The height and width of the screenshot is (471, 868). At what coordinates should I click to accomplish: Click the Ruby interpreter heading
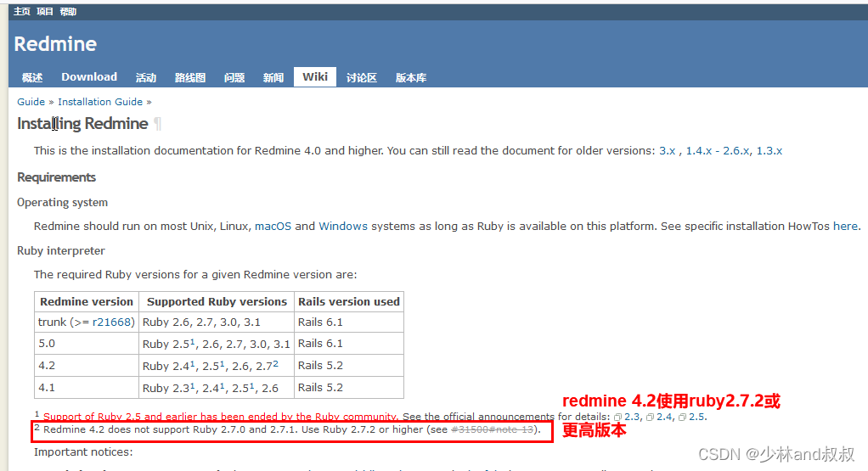coord(61,251)
